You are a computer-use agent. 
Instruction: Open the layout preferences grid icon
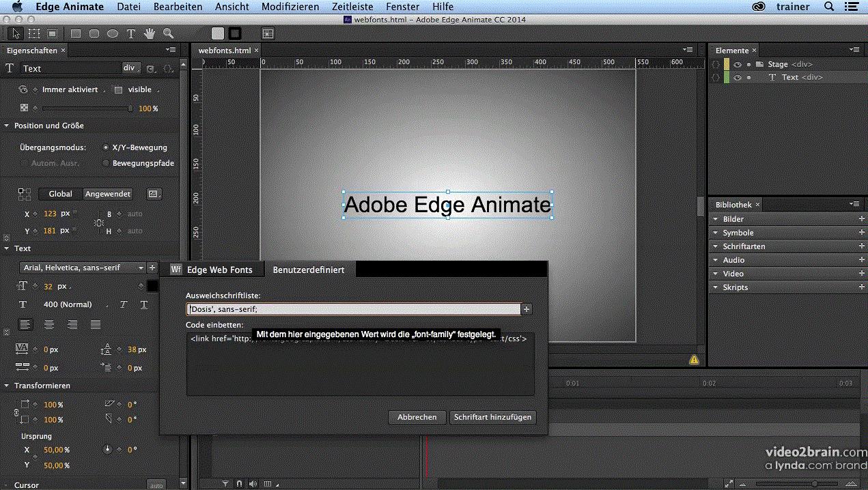268,33
